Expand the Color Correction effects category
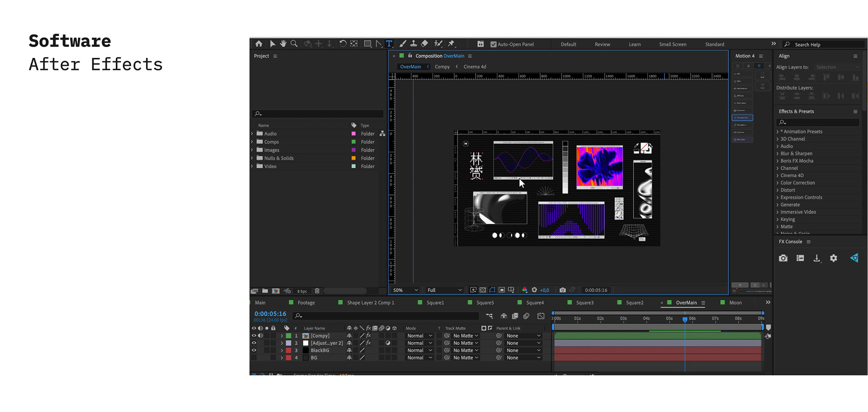Image resolution: width=868 pixels, height=412 pixels. [778, 183]
